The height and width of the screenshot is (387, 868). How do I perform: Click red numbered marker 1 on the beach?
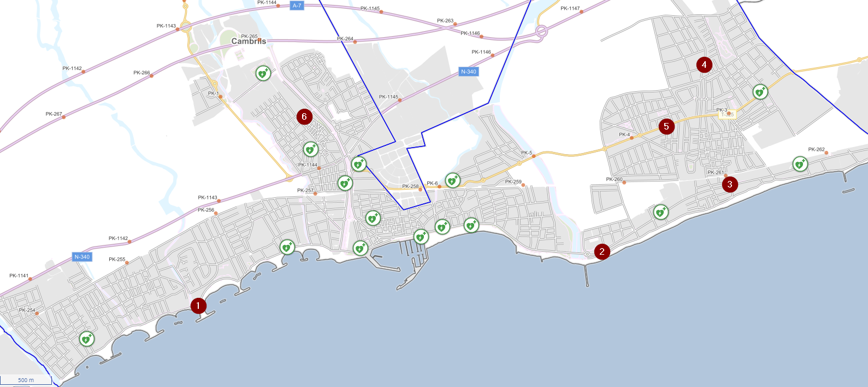pos(198,306)
